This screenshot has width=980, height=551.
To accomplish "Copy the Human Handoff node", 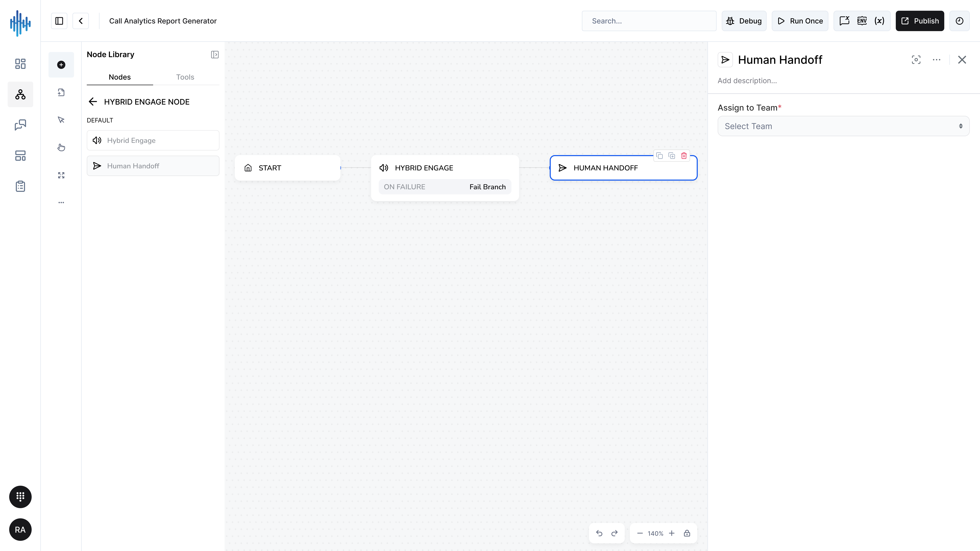I will click(x=660, y=156).
